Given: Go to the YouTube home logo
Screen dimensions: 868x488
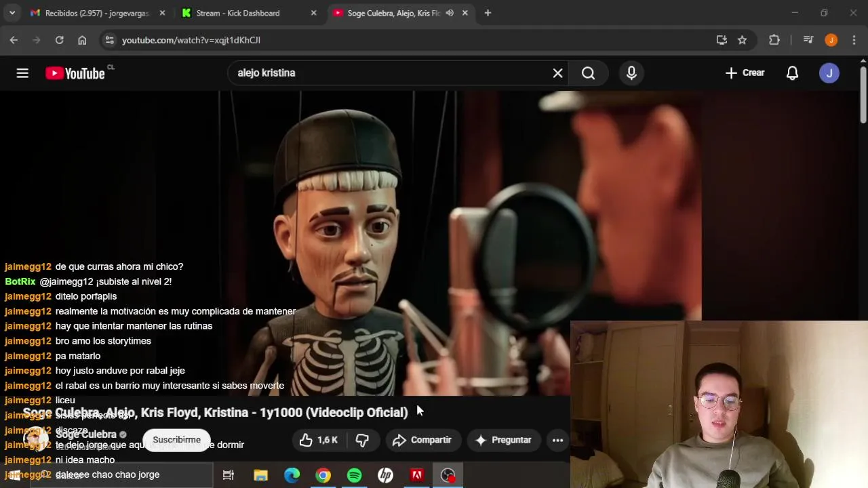Looking at the screenshot, I should (75, 73).
